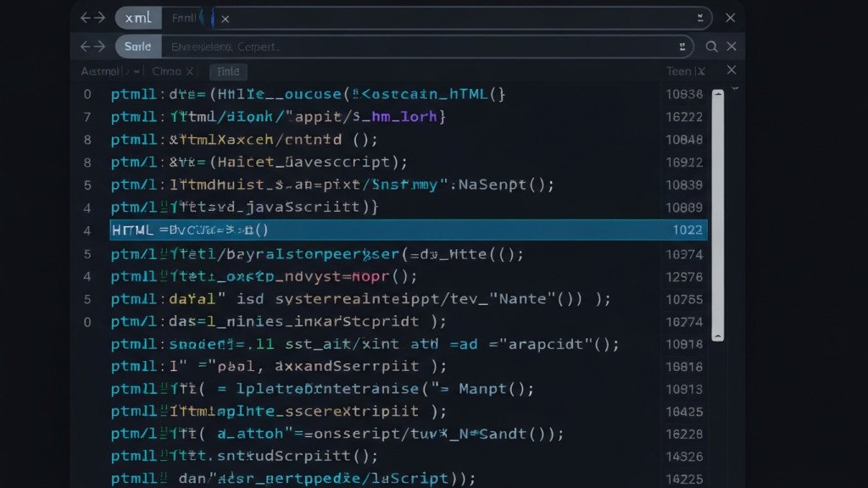868x488 pixels.
Task: Click the scrollbar up arrow
Action: click(x=718, y=94)
